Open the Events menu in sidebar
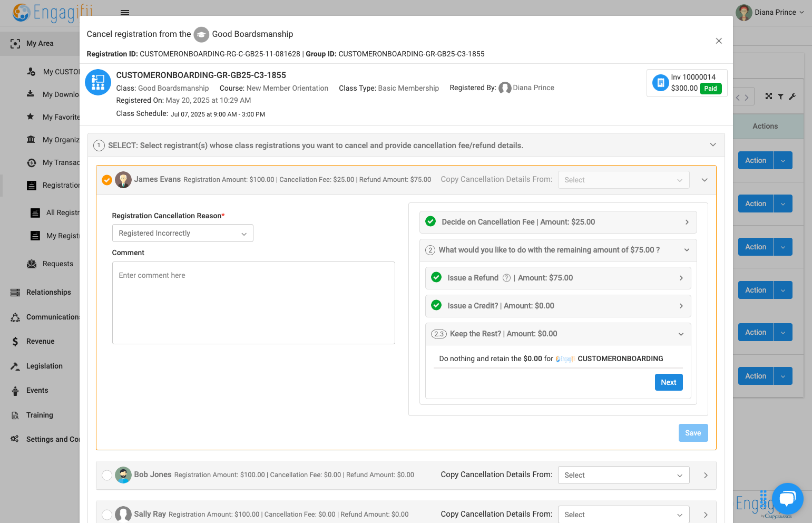 coord(37,390)
